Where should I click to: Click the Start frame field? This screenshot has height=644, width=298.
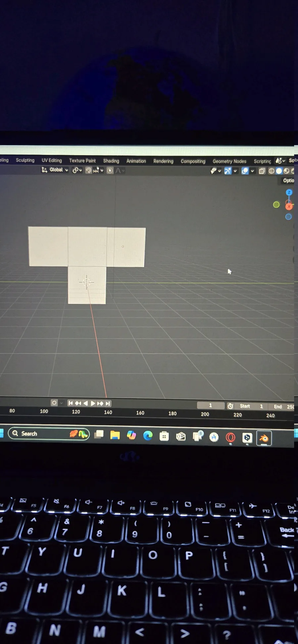pos(251,406)
